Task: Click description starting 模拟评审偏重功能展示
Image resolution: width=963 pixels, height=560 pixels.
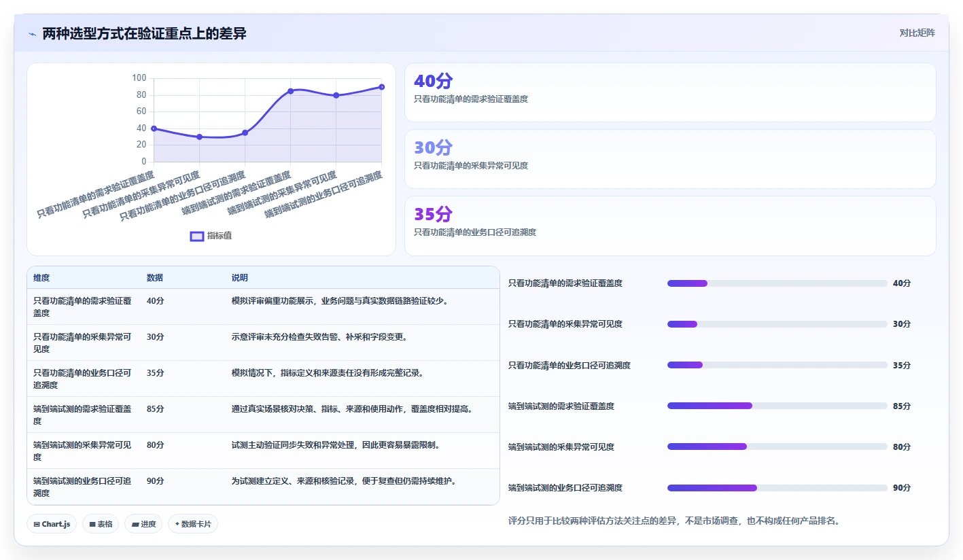Action: 340,301
